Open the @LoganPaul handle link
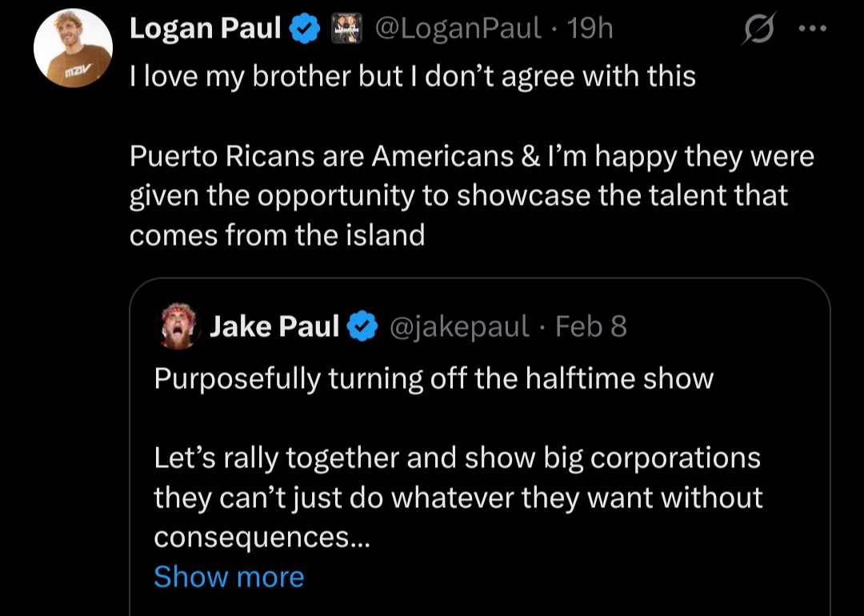The image size is (864, 616). click(x=458, y=30)
